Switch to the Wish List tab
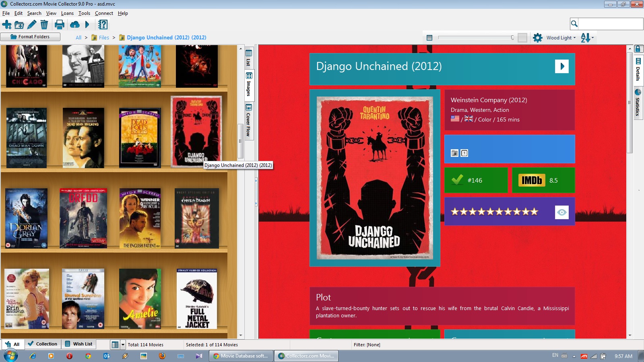Image resolution: width=644 pixels, height=362 pixels. (79, 344)
